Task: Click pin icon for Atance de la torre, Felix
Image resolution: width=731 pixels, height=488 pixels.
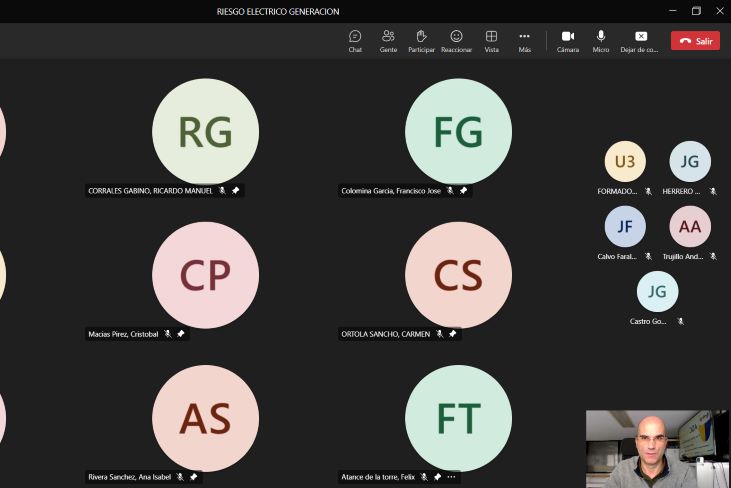Action: [x=437, y=477]
